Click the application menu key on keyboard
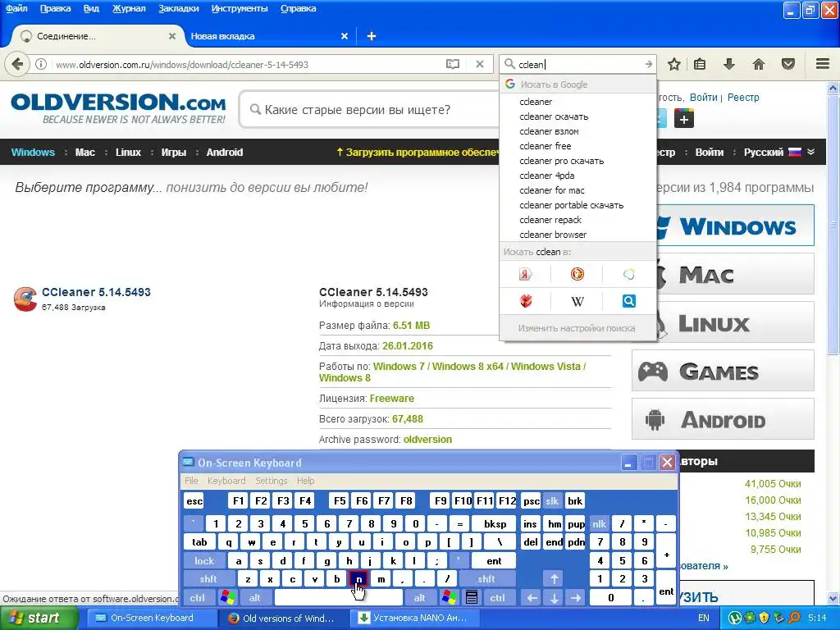 [472, 597]
